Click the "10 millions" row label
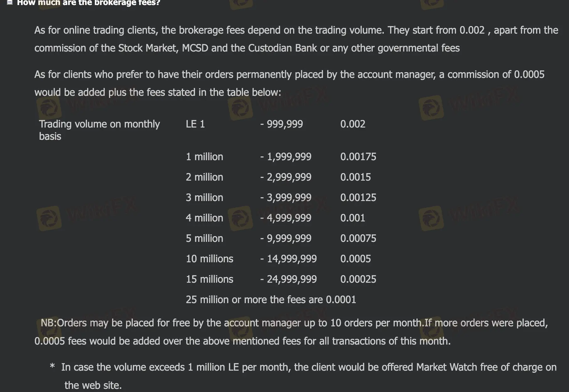The image size is (569, 392). (209, 259)
